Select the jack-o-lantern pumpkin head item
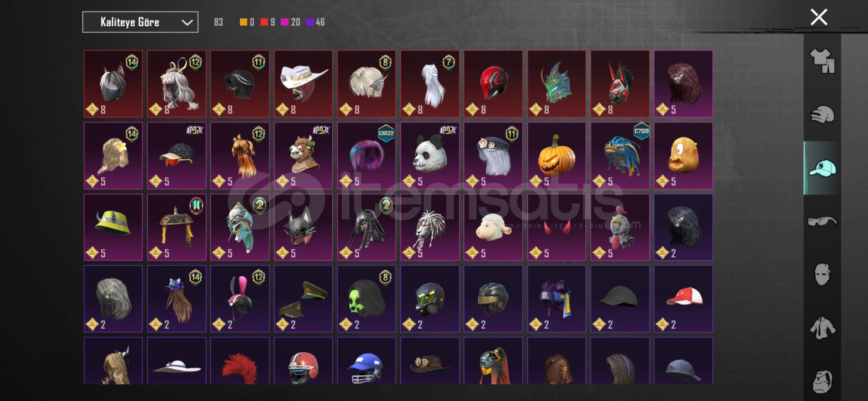 (556, 156)
